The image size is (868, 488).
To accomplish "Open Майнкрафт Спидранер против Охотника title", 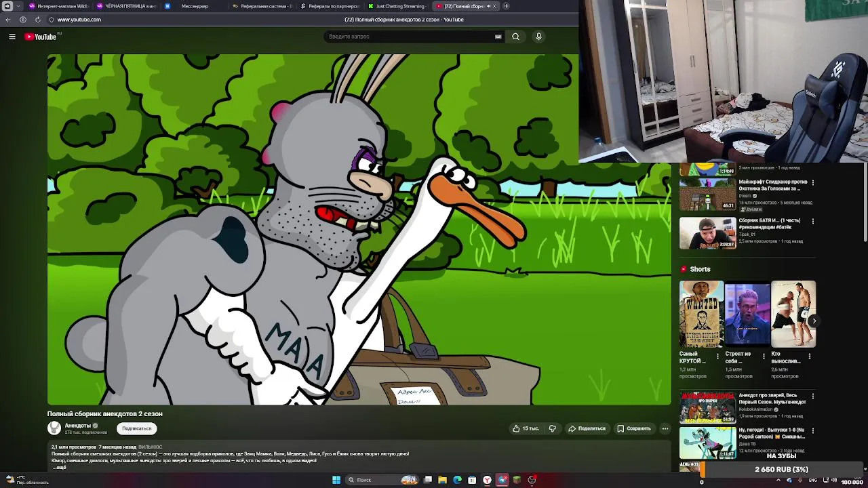I will (773, 185).
